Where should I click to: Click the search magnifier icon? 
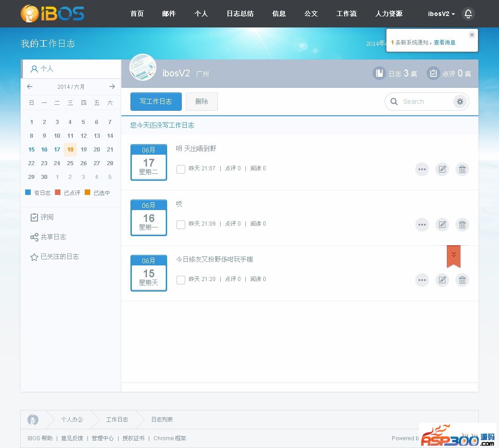click(394, 102)
